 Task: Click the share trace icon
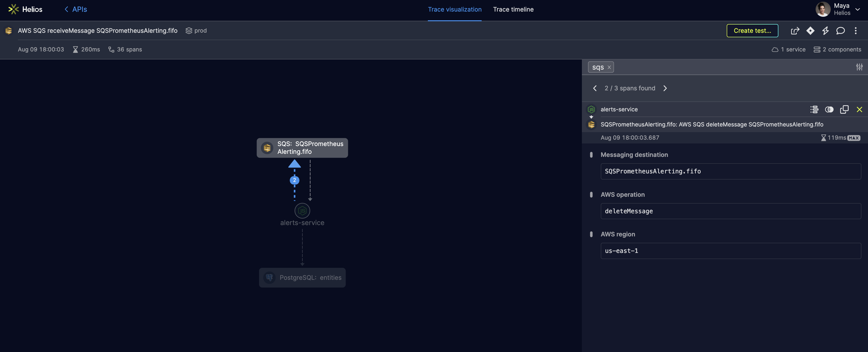[x=795, y=31]
